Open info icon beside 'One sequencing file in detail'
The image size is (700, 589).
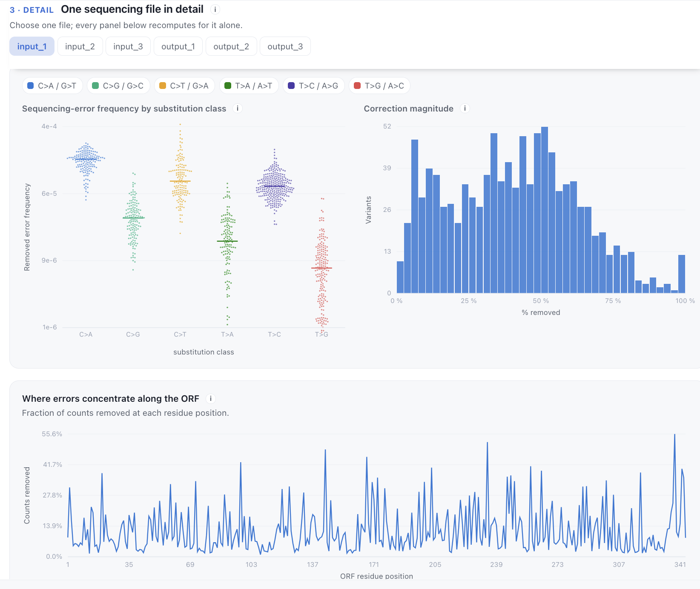(215, 9)
